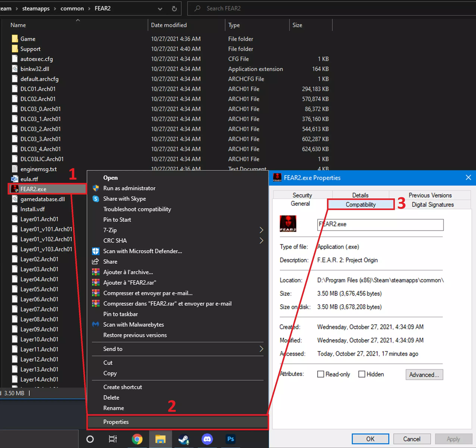
Task: Open Google Chrome from taskbar
Action: [137, 439]
